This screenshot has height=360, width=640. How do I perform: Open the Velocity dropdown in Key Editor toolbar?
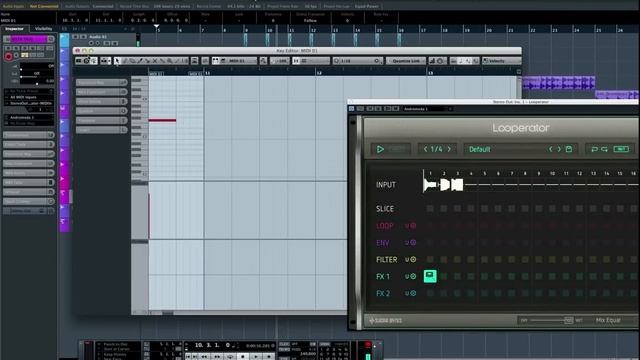point(501,61)
